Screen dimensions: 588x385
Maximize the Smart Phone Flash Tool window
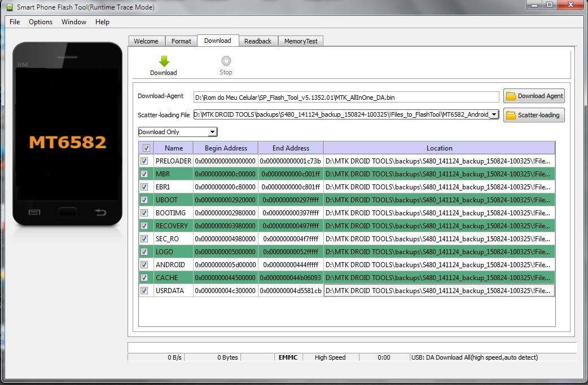pyautogui.click(x=550, y=5)
